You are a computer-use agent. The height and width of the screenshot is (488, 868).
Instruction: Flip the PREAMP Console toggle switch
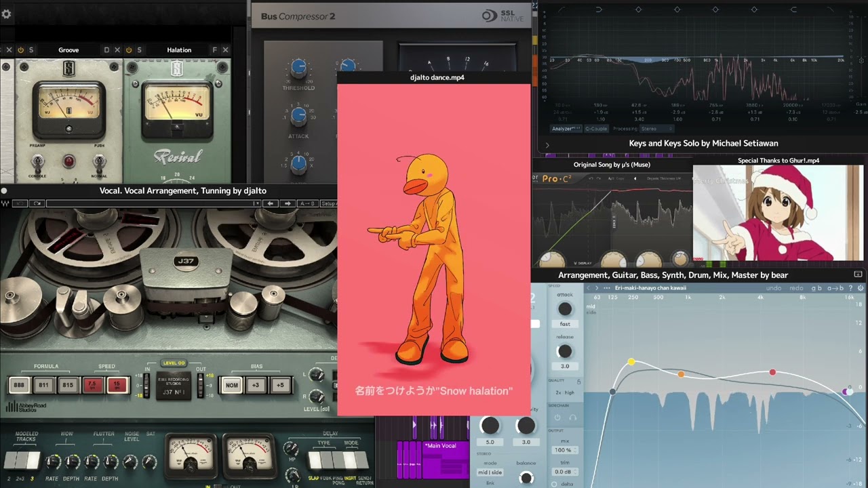[38, 162]
